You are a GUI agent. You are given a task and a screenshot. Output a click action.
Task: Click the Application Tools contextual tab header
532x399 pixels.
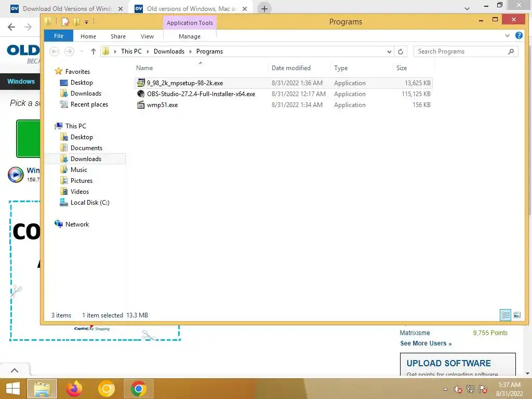pos(190,23)
